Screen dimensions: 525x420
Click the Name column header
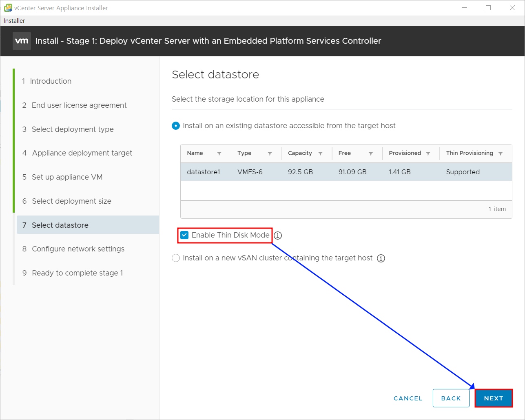(x=195, y=153)
